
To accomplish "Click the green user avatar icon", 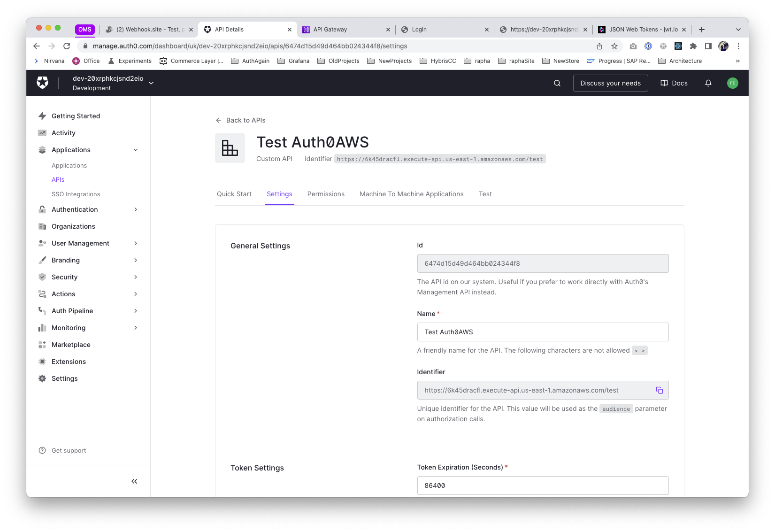I will click(732, 83).
